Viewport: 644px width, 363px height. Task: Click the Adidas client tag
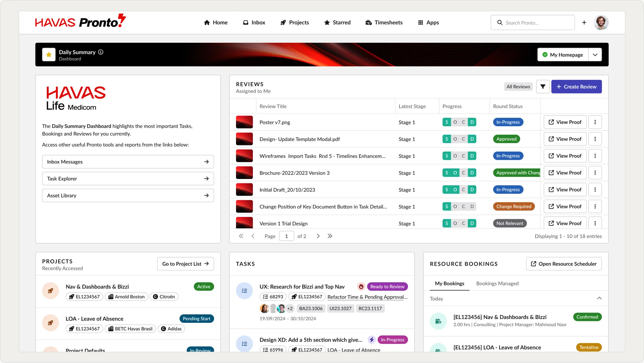point(171,329)
